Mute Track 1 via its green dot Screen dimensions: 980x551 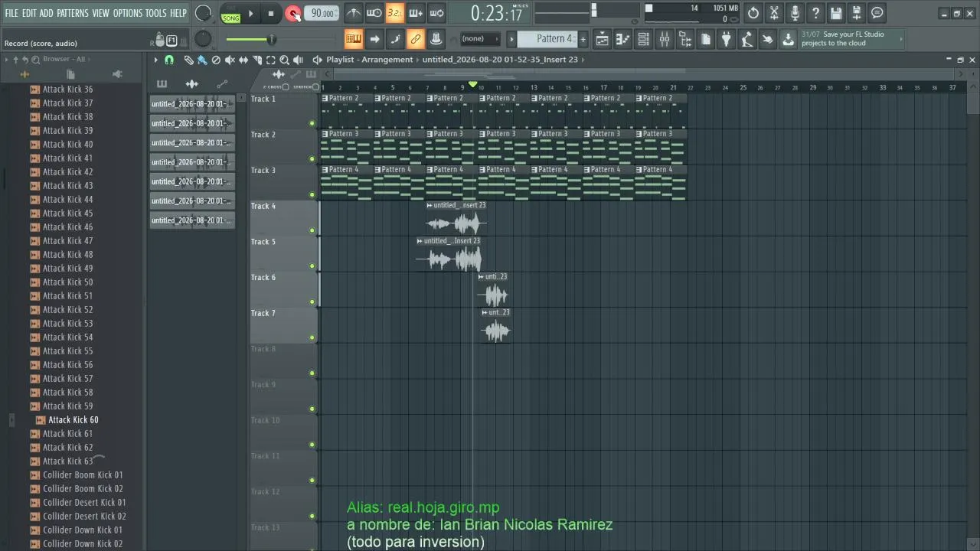[312, 123]
